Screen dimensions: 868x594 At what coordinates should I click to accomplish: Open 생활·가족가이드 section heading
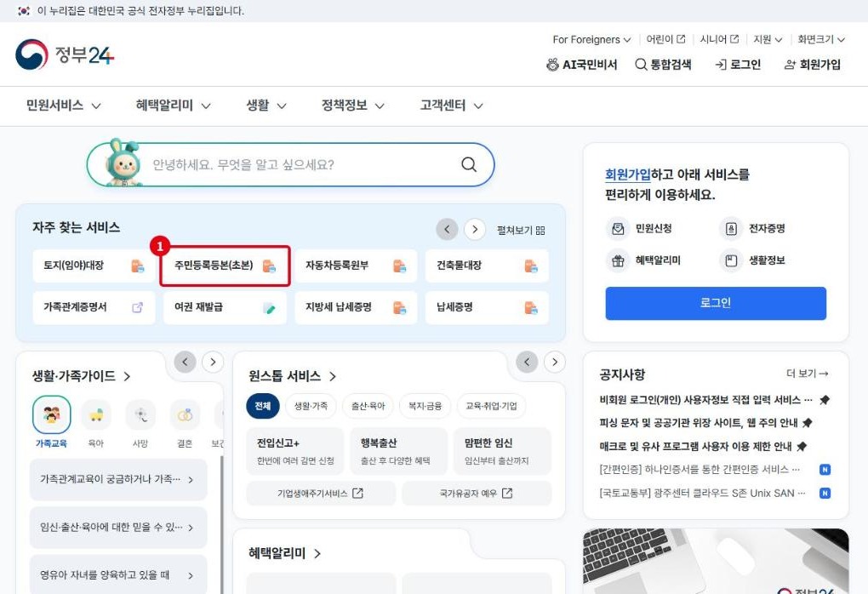[x=81, y=376]
